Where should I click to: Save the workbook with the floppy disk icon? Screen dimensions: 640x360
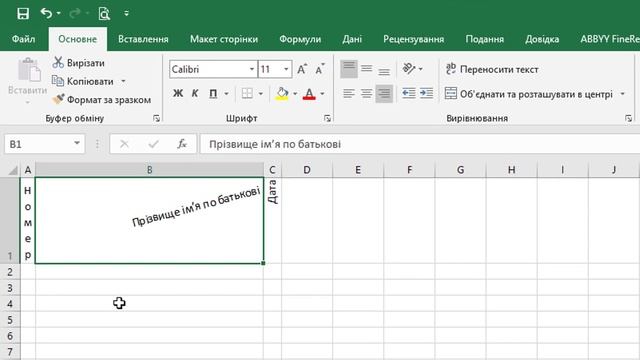tap(23, 13)
